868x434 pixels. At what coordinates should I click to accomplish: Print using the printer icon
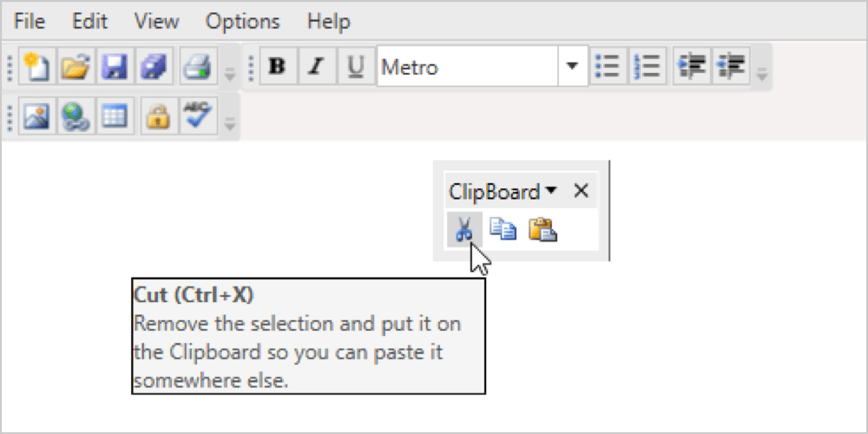click(x=196, y=68)
